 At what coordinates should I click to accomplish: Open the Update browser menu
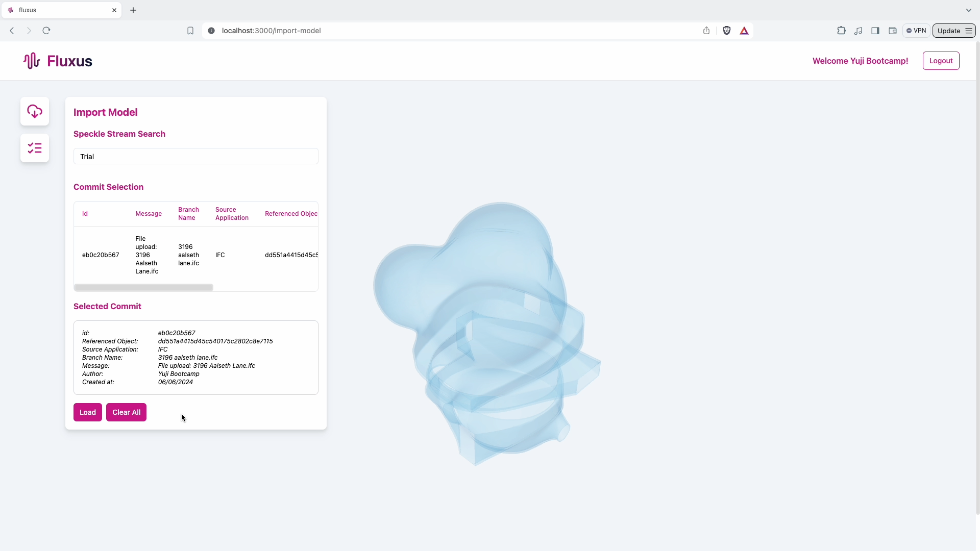coord(954,31)
